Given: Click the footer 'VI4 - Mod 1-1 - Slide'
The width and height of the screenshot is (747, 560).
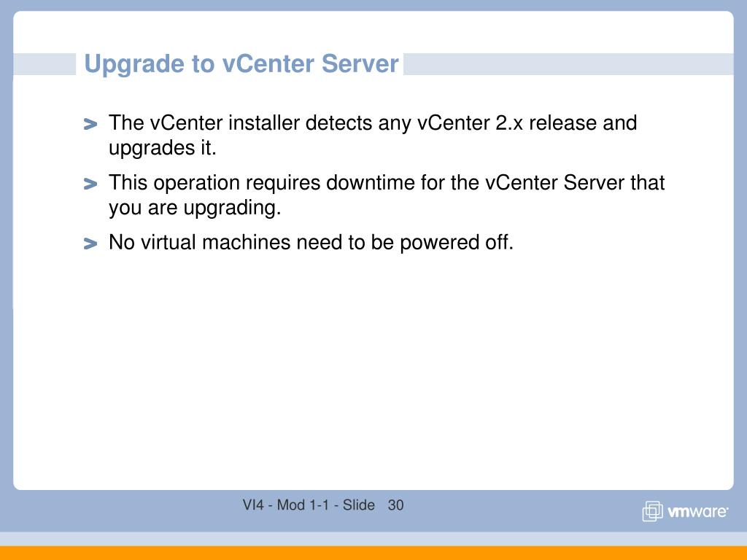Looking at the screenshot, I should [x=309, y=505].
